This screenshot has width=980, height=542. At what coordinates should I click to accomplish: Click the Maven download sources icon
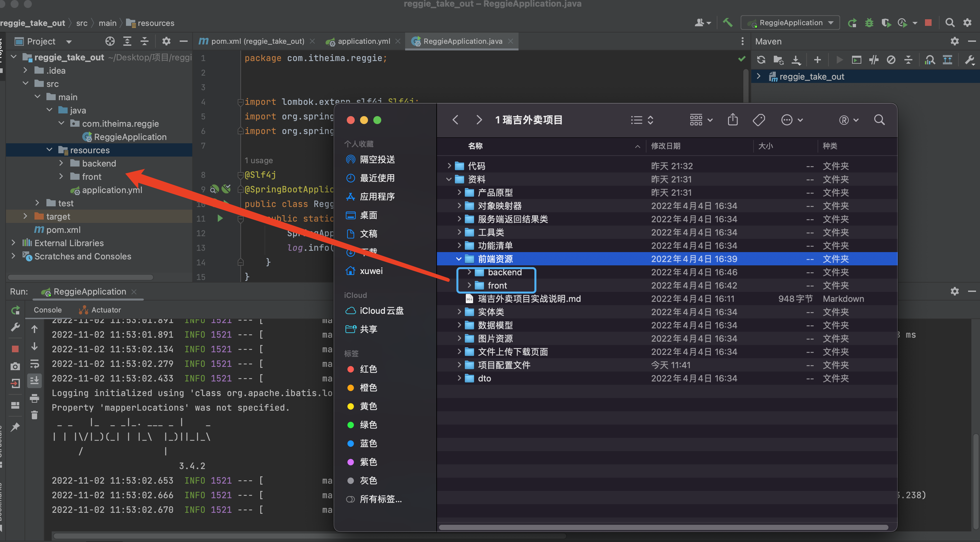click(x=796, y=60)
